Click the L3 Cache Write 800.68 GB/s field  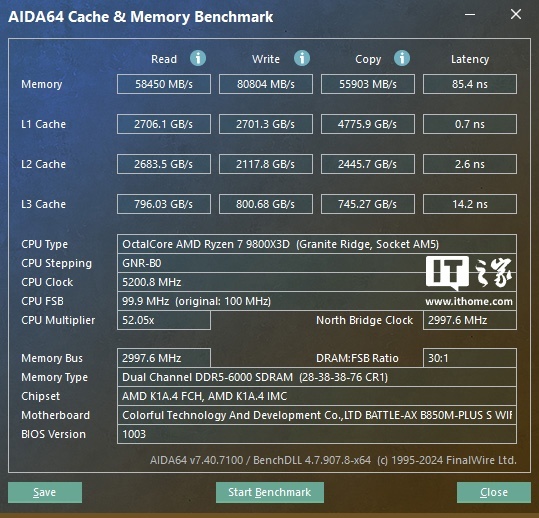point(266,204)
